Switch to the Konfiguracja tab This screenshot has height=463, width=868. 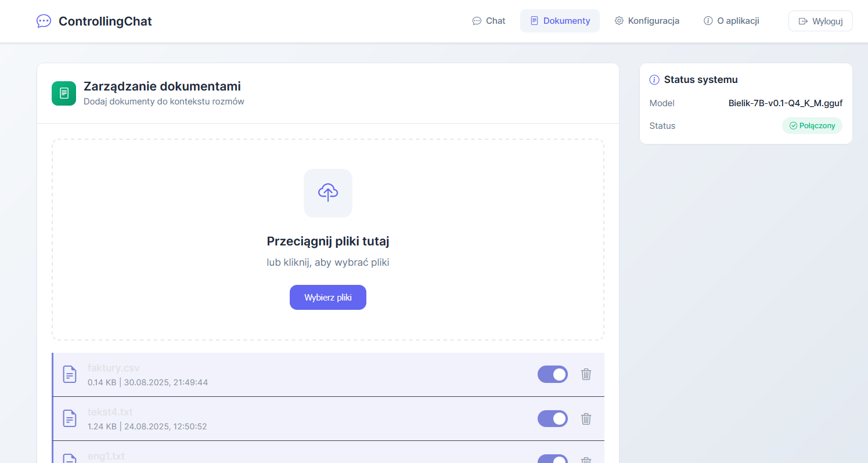[x=647, y=21]
